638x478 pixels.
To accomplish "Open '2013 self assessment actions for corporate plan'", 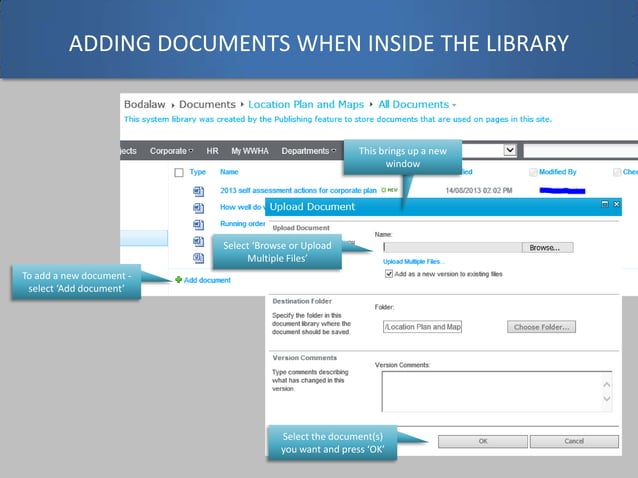I will [x=298, y=190].
